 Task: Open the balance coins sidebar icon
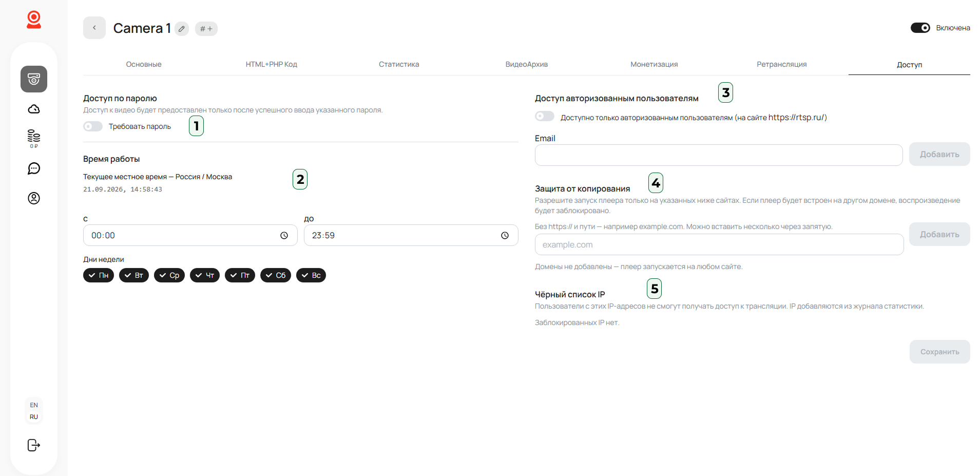pos(34,139)
